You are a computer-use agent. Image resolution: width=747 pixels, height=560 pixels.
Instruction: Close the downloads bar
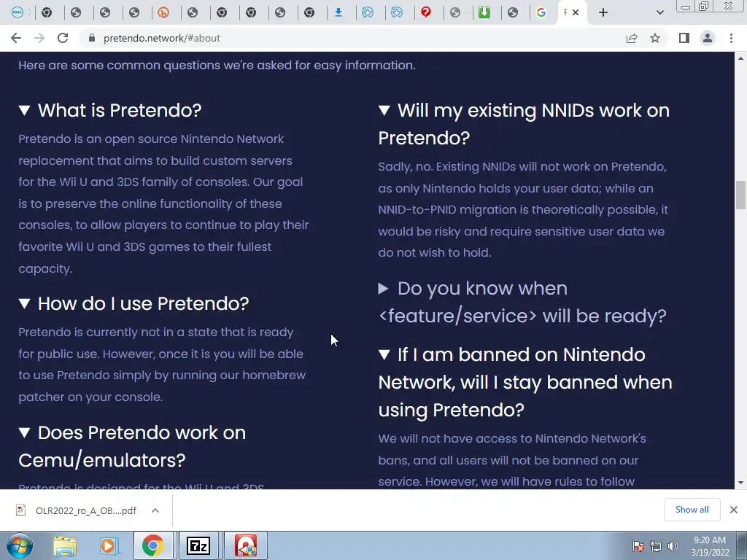pos(734,510)
